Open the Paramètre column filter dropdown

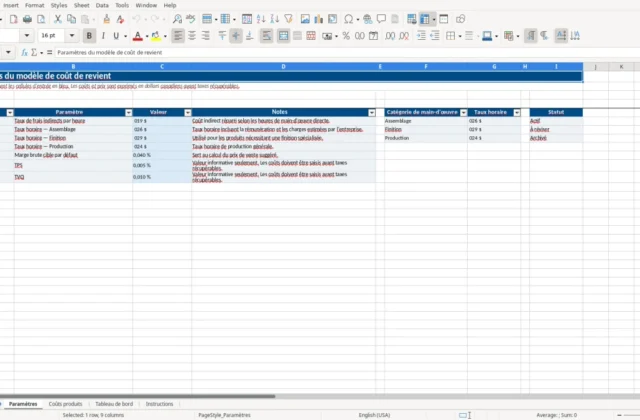tap(129, 113)
